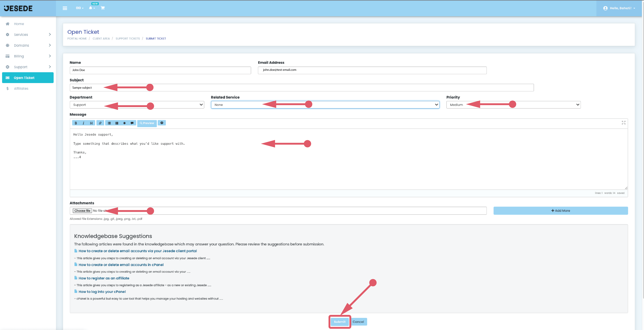This screenshot has height=330, width=644.
Task: Toggle bold formatting in message editor
Action: click(76, 123)
